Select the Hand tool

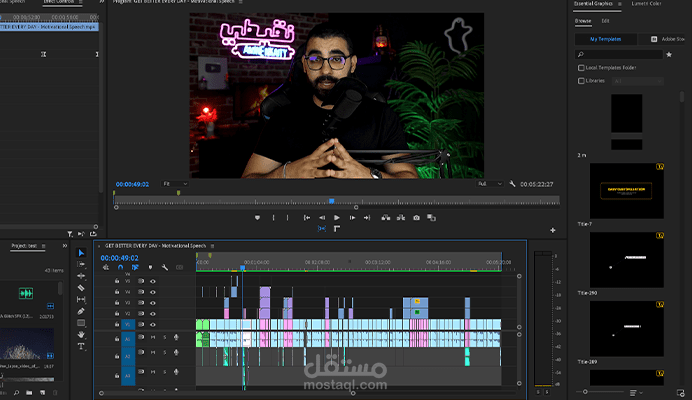(81, 335)
